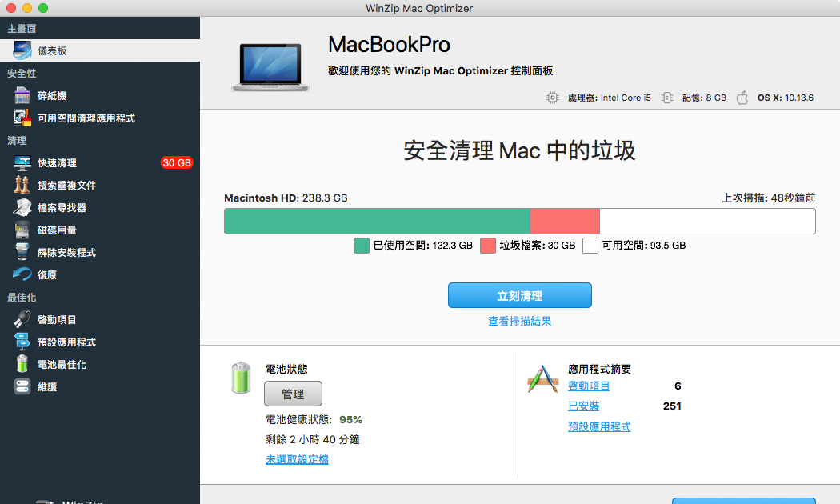Click the 快速清理 monitor icon
The width and height of the screenshot is (840, 504).
coord(22,163)
